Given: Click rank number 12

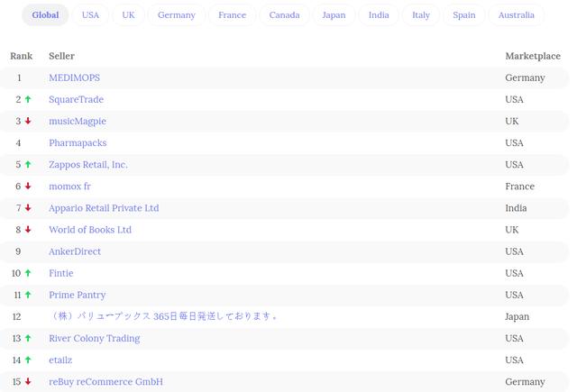Looking at the screenshot, I should (x=17, y=316).
